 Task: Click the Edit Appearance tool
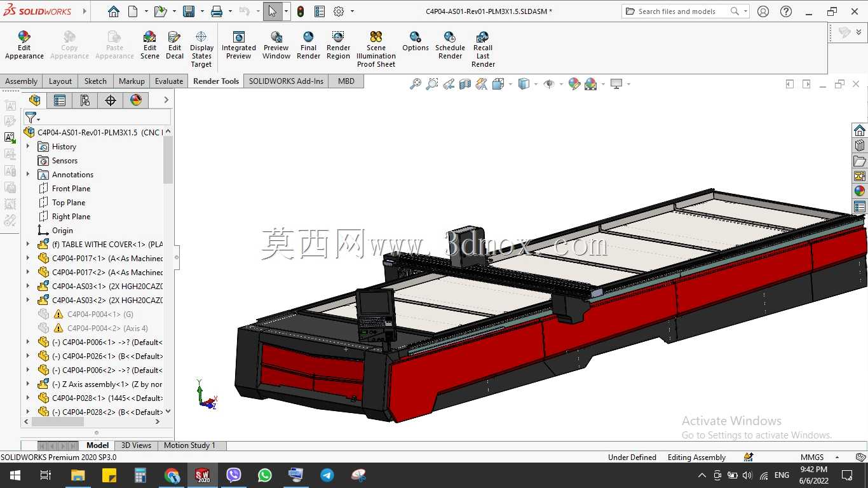point(24,45)
